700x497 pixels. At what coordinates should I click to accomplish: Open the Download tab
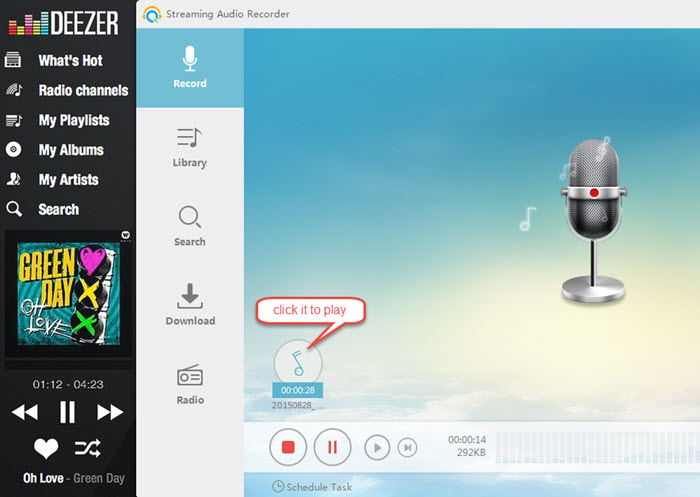[x=190, y=305]
